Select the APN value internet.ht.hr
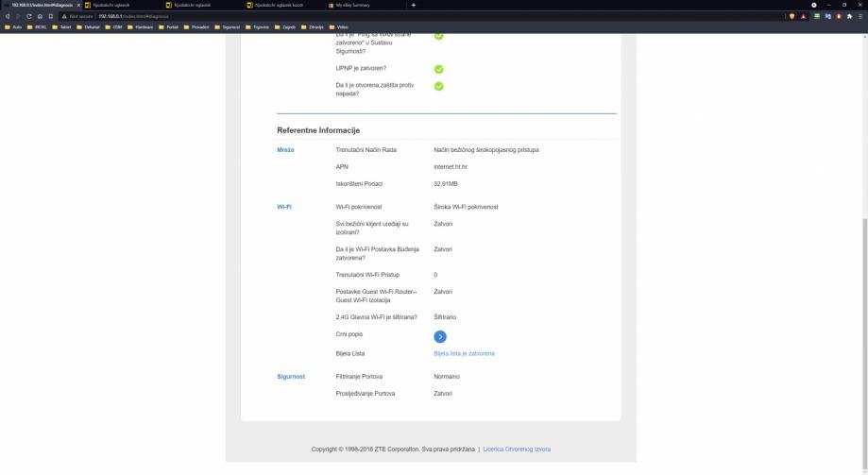 450,166
